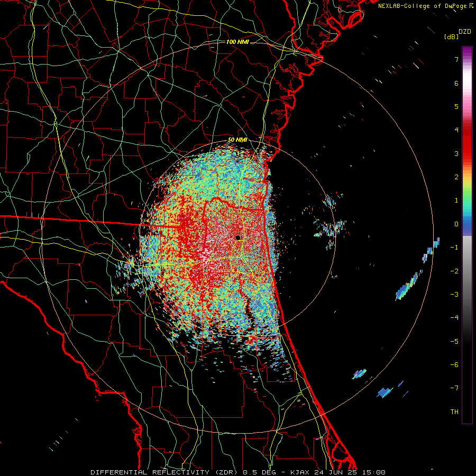Click the '100 NMI' range ring label
476x476 pixels.
tap(237, 42)
